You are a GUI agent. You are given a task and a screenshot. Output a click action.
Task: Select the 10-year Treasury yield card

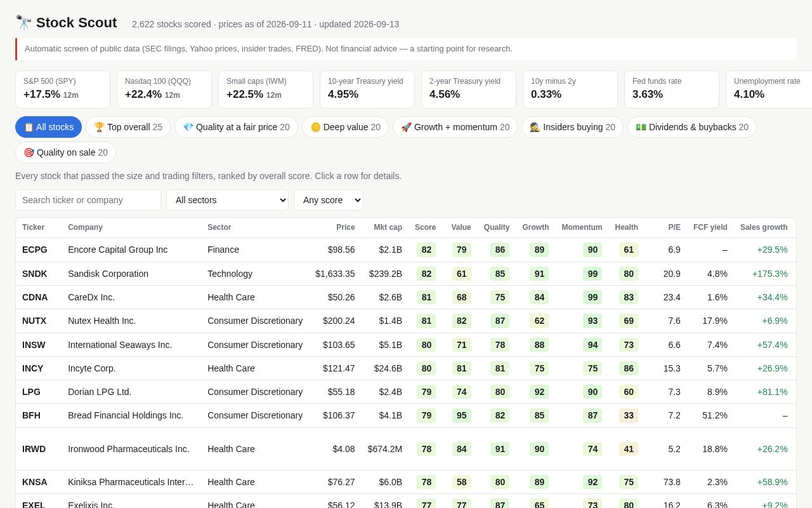pyautogui.click(x=367, y=90)
